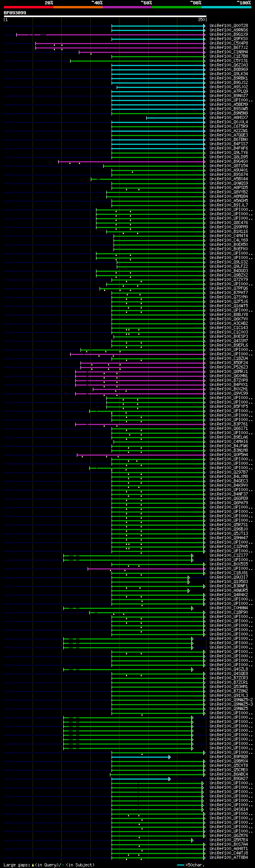
Task: Select hit label UniRef100_A2Z2W1
Action: click(x=229, y=131)
